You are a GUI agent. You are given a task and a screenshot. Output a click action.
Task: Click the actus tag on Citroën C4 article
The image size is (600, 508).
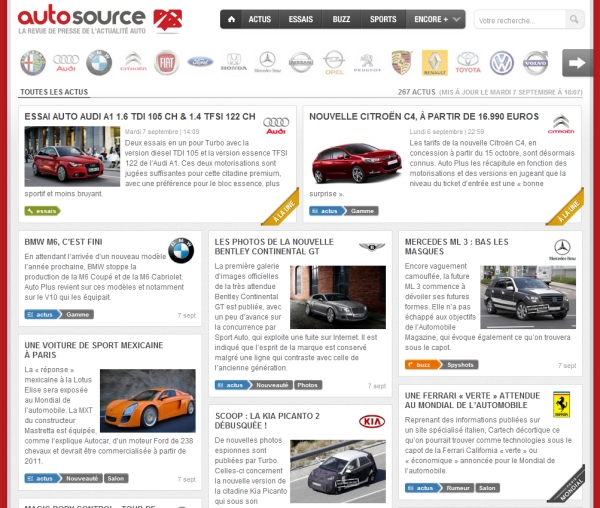click(x=326, y=211)
